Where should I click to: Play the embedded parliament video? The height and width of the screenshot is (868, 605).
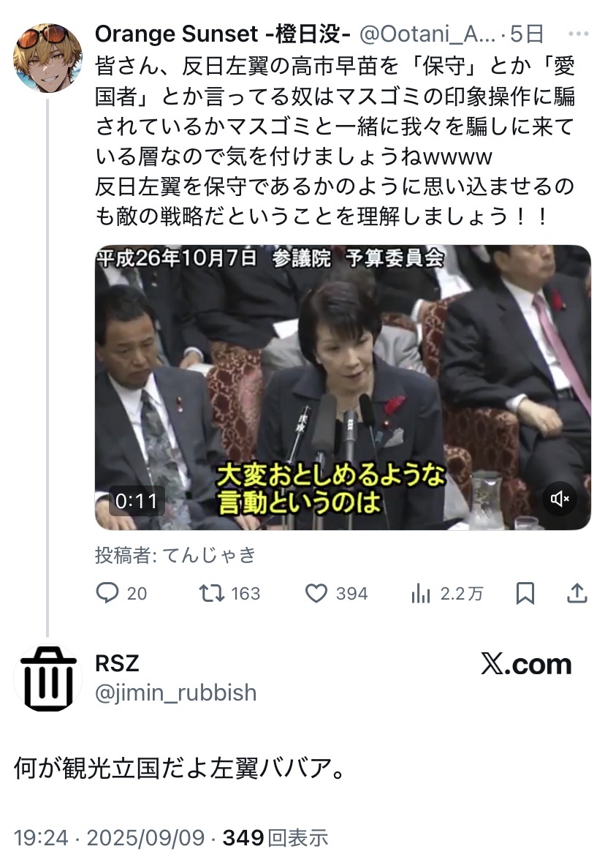[343, 388]
